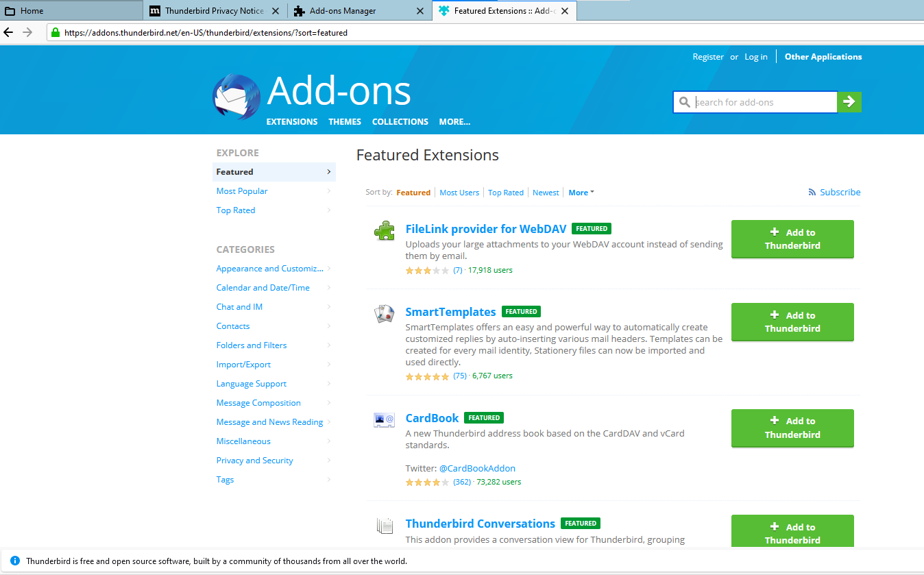Click the green padlock security icon
Screen dimensions: 924x575
[x=56, y=32]
